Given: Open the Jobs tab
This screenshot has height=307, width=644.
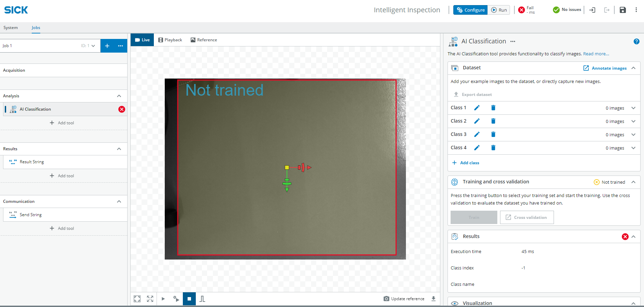Looking at the screenshot, I should [36, 28].
